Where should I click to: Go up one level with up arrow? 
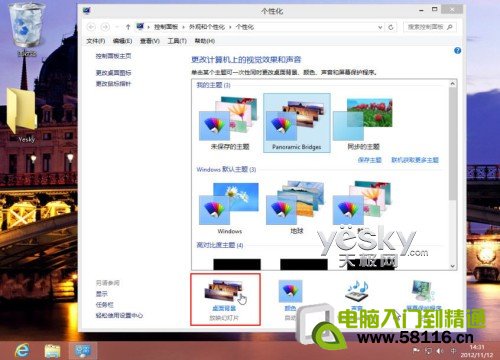tap(128, 27)
